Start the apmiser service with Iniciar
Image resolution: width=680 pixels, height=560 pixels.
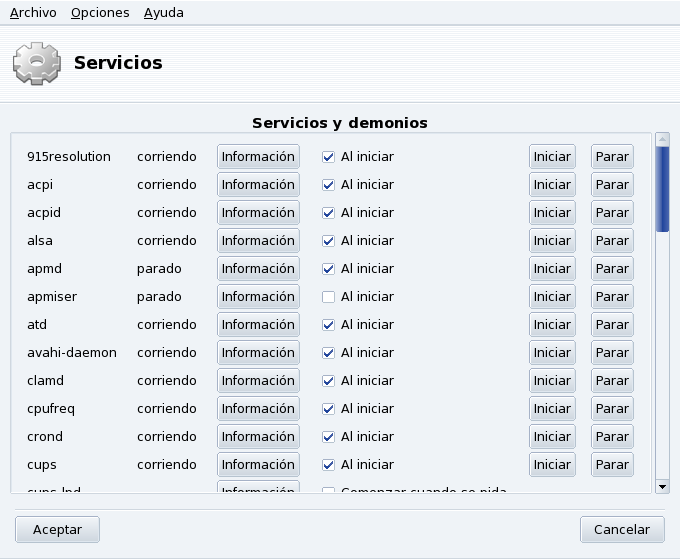tap(552, 297)
